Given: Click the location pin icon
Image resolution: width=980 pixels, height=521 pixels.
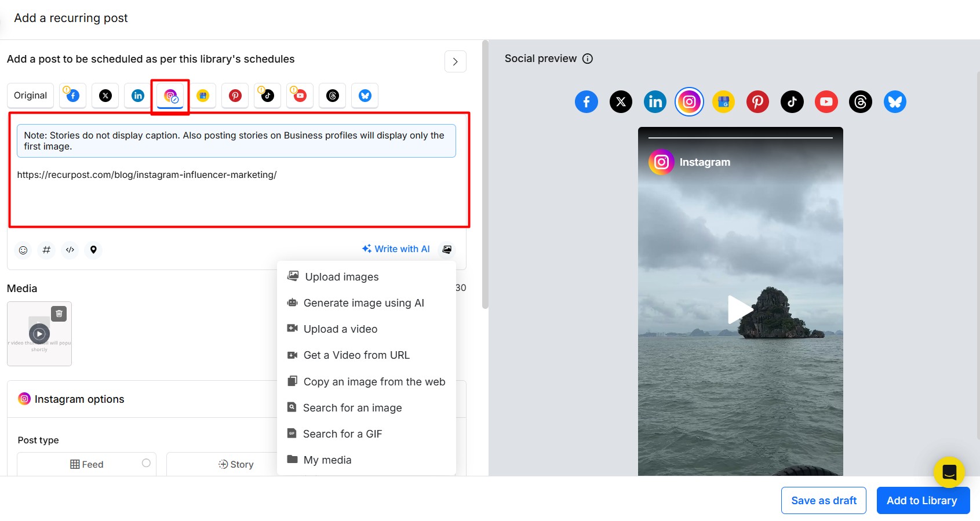Looking at the screenshot, I should pyautogui.click(x=93, y=250).
